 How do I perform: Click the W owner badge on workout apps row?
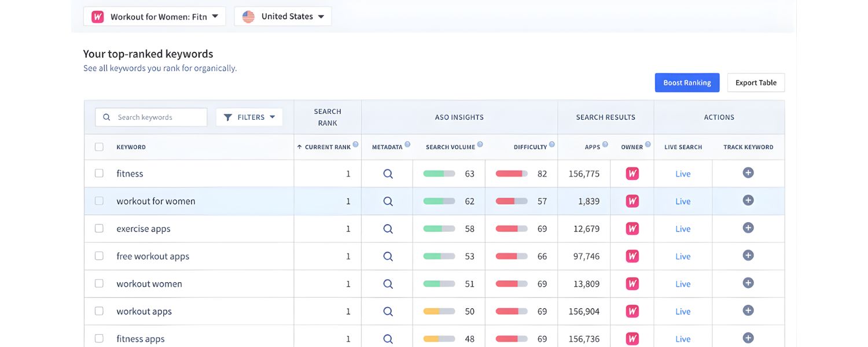[632, 311]
